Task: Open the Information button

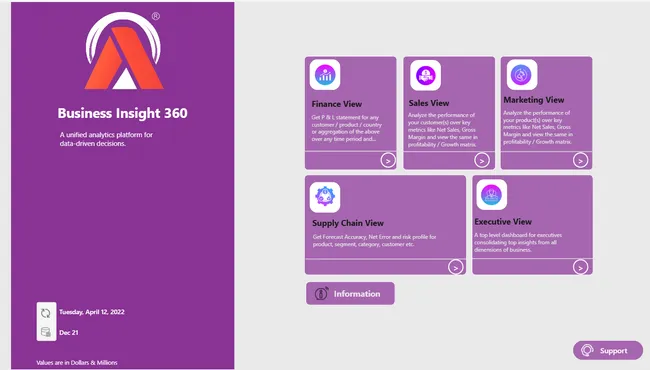Action: 350,294
